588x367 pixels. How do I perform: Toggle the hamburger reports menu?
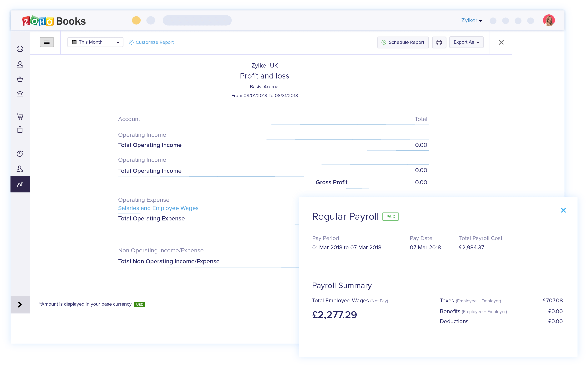pos(47,42)
